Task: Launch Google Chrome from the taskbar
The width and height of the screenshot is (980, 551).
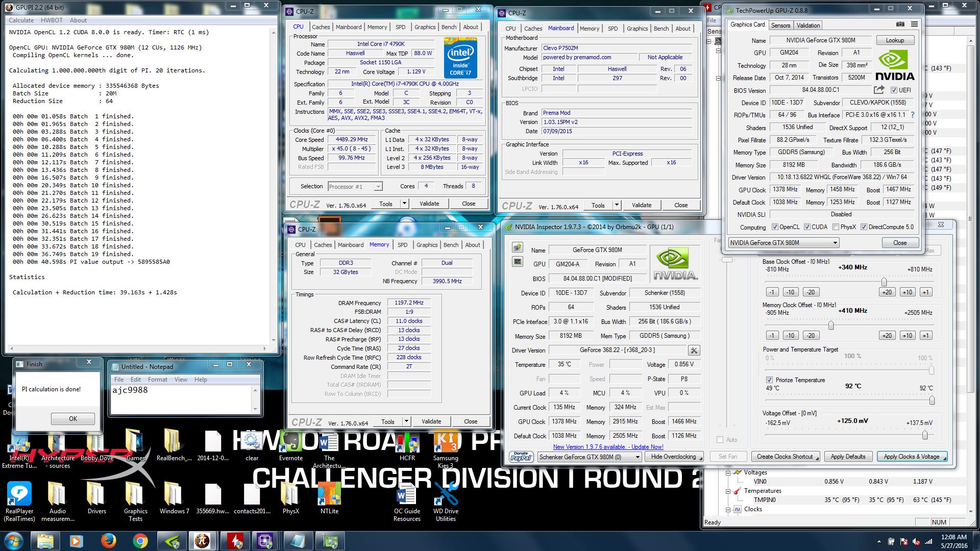Action: point(140,541)
